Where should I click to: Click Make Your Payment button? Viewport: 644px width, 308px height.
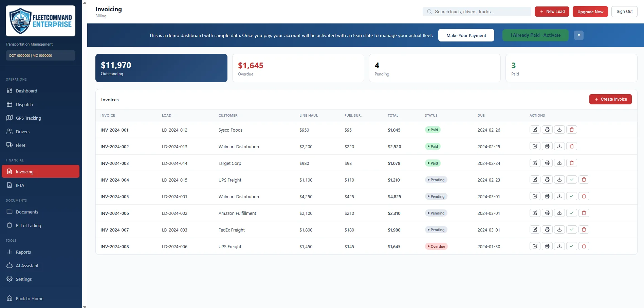pyautogui.click(x=466, y=35)
